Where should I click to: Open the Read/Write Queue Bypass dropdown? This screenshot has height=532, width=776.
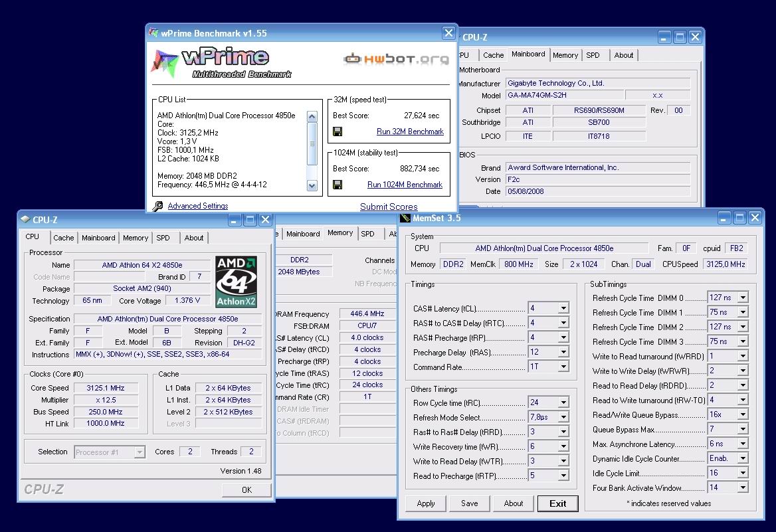743,414
